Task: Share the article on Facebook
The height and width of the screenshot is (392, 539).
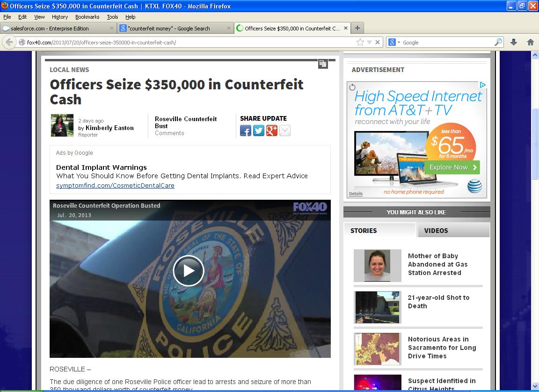Action: click(x=246, y=131)
